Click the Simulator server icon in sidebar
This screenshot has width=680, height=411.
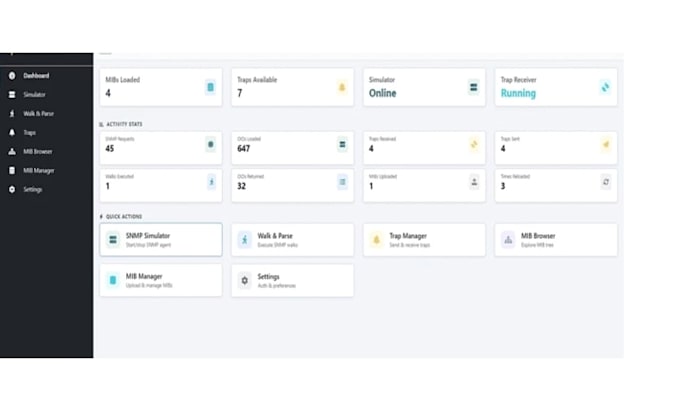(12, 95)
